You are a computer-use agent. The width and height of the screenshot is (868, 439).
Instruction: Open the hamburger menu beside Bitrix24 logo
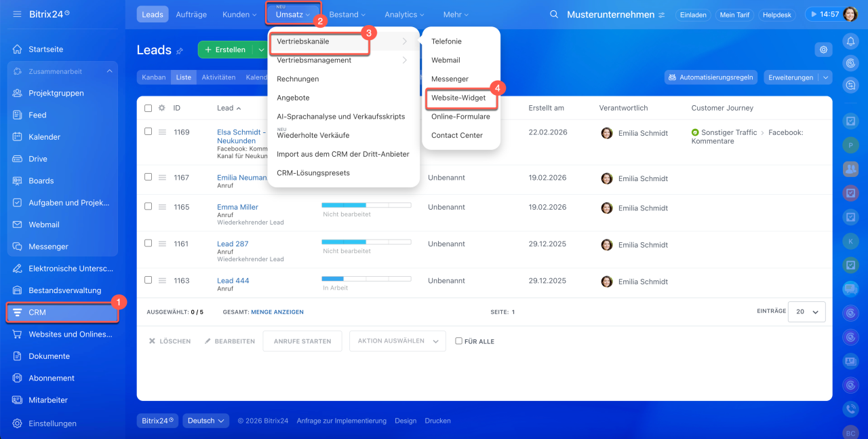tap(17, 14)
